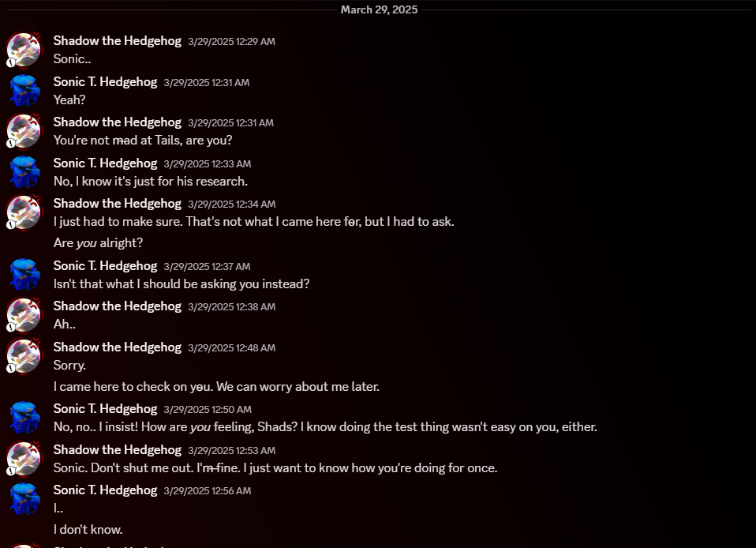Click the 3/29/2025 12:34 AM timestamp

(231, 205)
